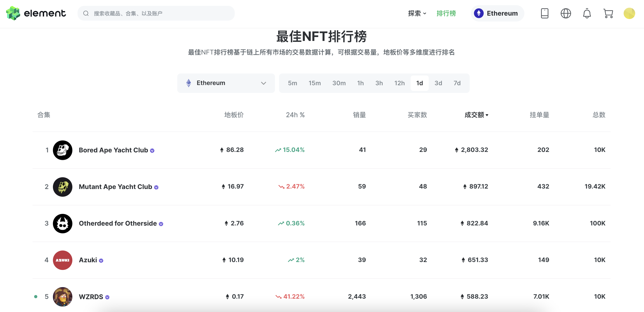Viewport: 644px width, 312px height.
Task: Go to 排行榜 rankings page
Action: [446, 13]
